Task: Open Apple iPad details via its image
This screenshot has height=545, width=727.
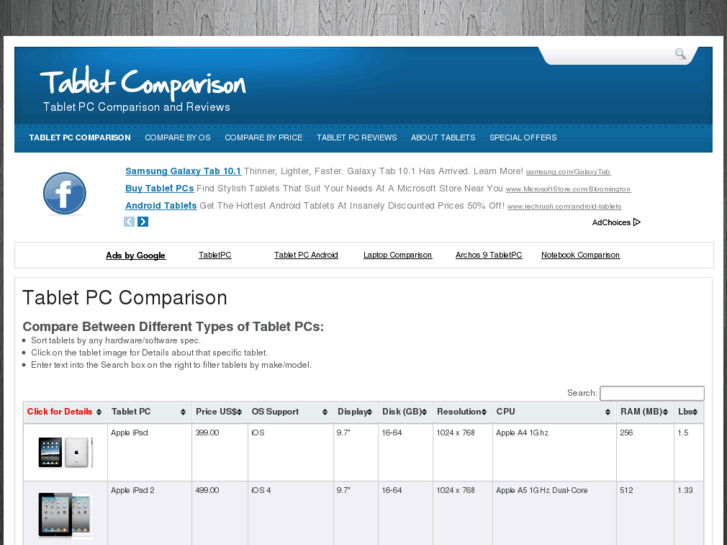Action: tap(65, 452)
